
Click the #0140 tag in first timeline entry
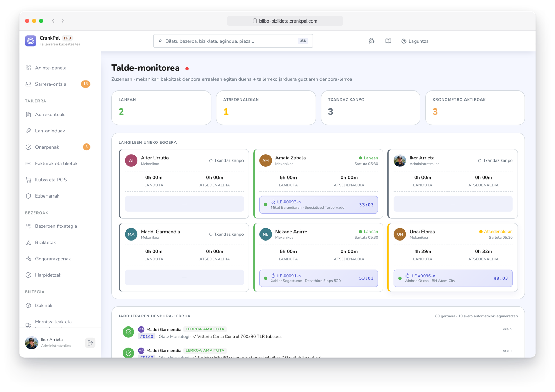tap(147, 337)
